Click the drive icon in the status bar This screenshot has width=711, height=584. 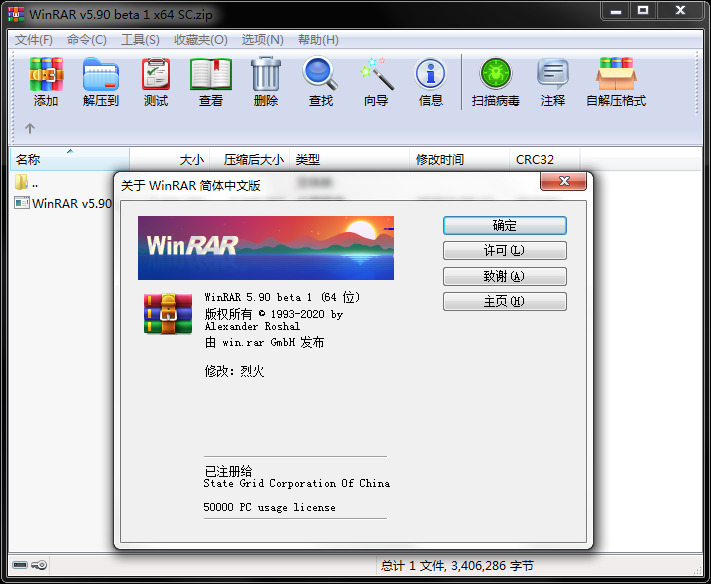20,565
